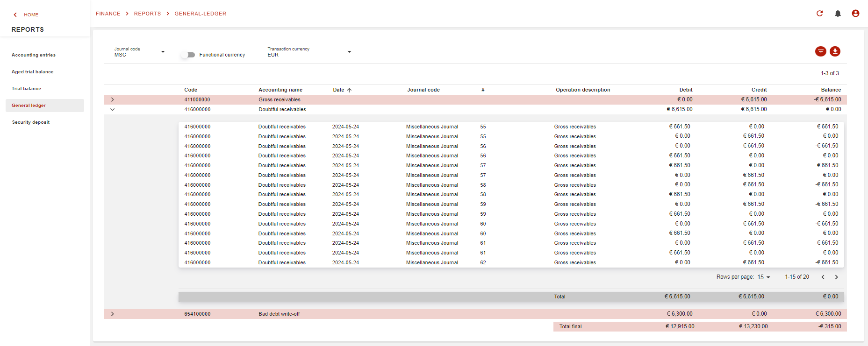The image size is (868, 346).
Task: Open the Transaction currency EUR dropdown
Action: (309, 52)
